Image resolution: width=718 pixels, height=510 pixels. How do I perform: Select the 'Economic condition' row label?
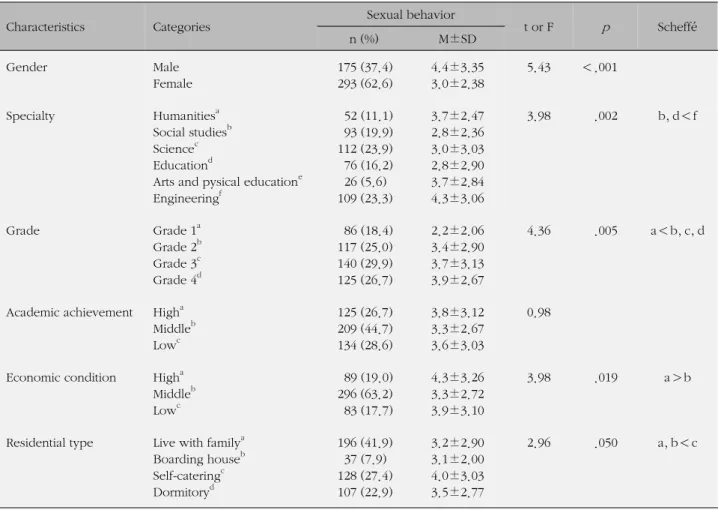click(61, 378)
